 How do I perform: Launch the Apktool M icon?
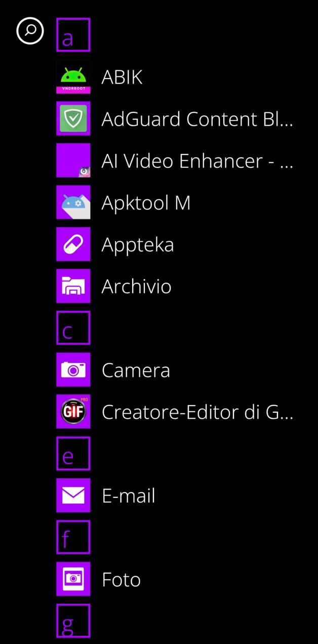[73, 202]
